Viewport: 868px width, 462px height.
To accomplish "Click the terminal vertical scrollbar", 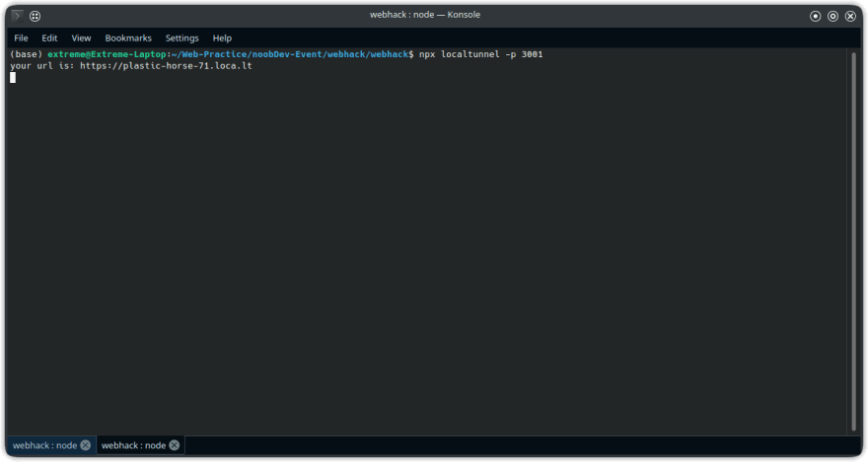I will click(853, 241).
